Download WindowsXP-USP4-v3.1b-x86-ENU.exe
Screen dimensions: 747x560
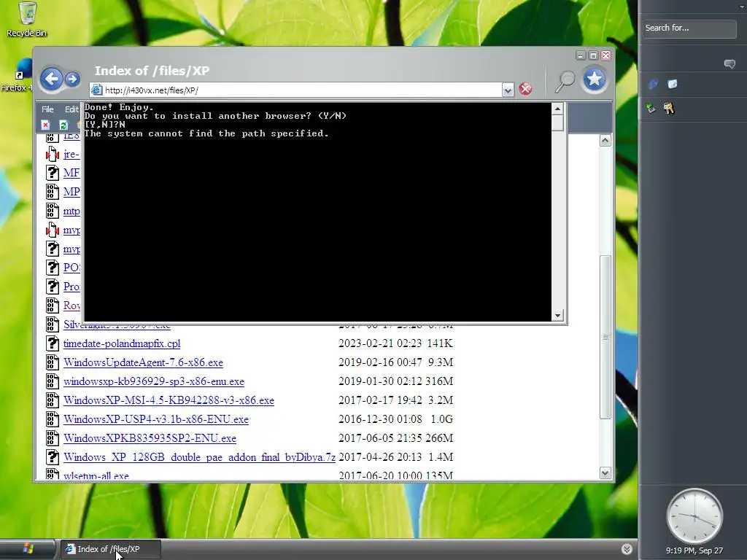[156, 419]
